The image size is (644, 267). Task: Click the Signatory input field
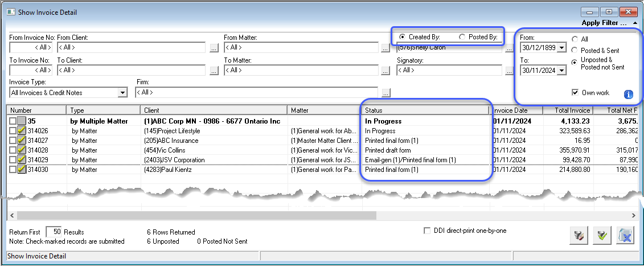click(449, 70)
